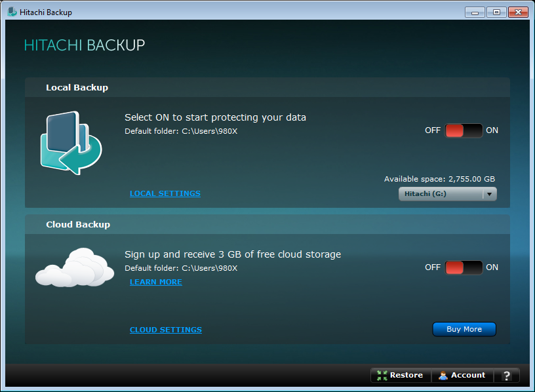
Task: Click the Hitachi Backup title bar app icon
Action: point(12,12)
